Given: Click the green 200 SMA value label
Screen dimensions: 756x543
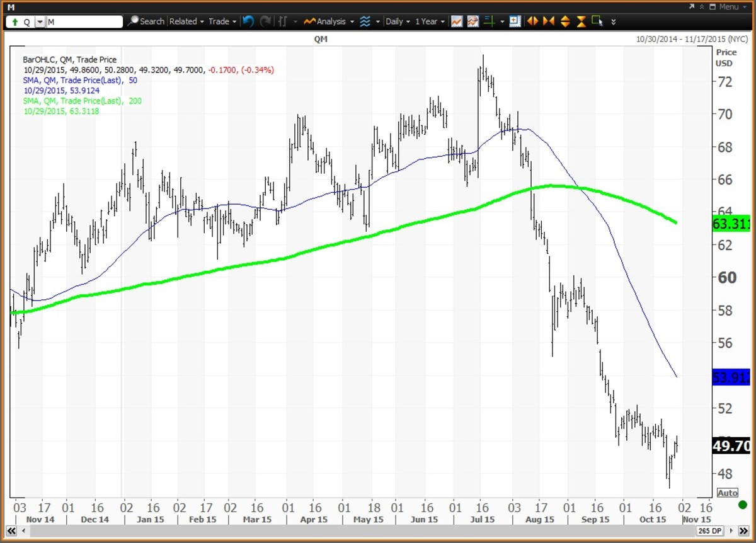Looking at the screenshot, I should pyautogui.click(x=731, y=222).
